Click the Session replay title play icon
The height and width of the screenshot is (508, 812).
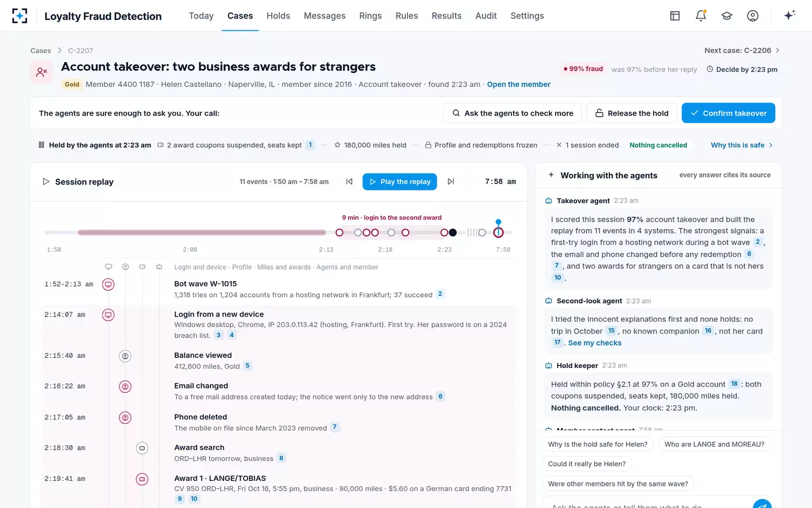click(46, 182)
